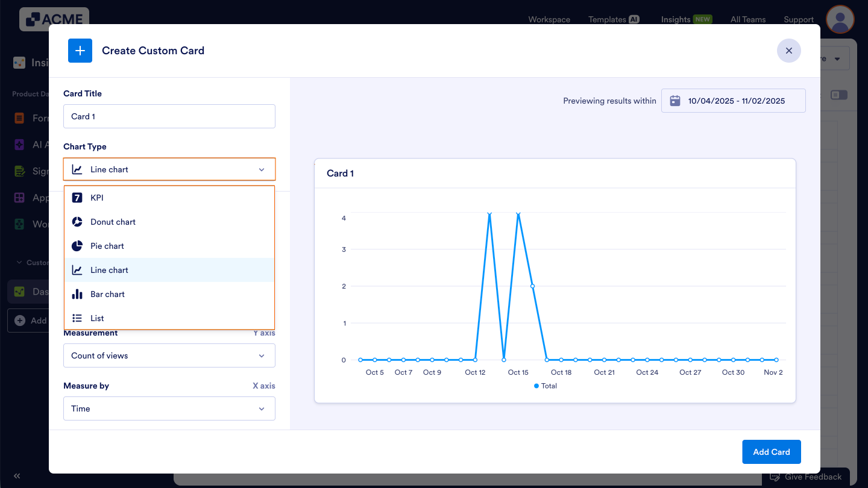Image resolution: width=868 pixels, height=488 pixels.
Task: Toggle the switch near the top right
Action: pyautogui.click(x=839, y=95)
